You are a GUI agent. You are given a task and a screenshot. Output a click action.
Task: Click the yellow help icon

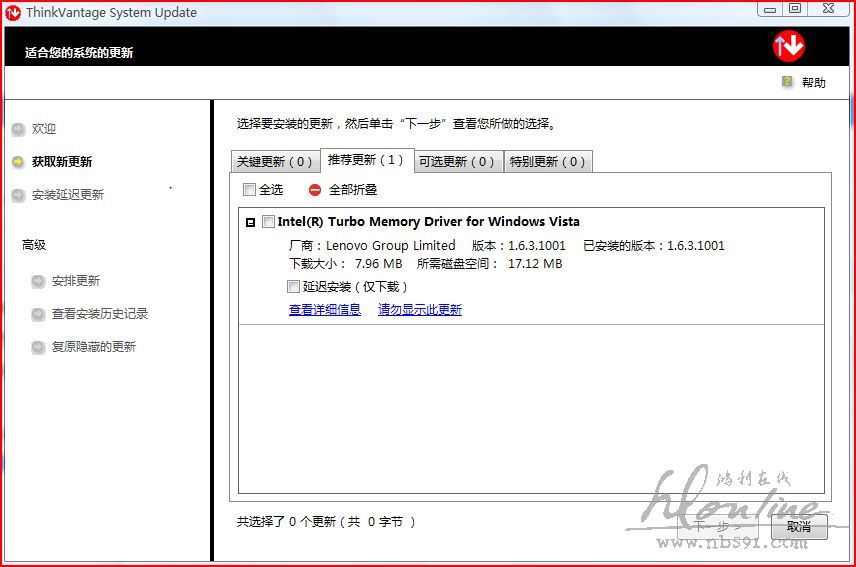click(x=788, y=82)
